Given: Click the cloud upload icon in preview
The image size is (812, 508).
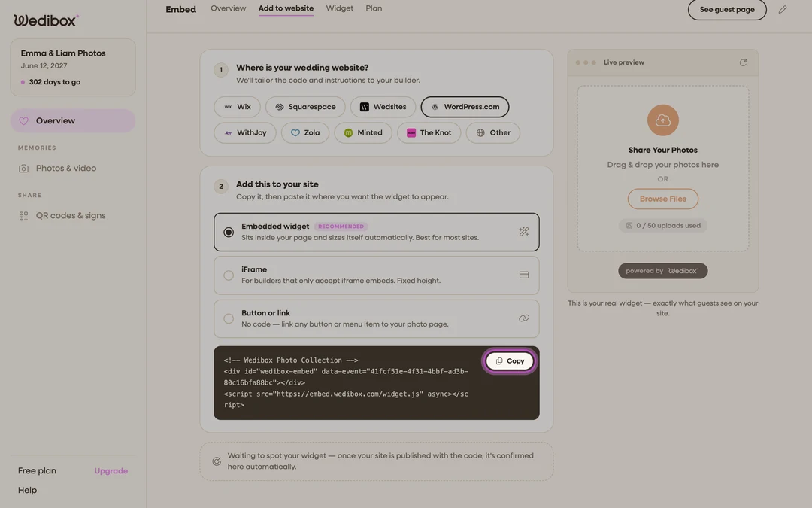Looking at the screenshot, I should [663, 120].
